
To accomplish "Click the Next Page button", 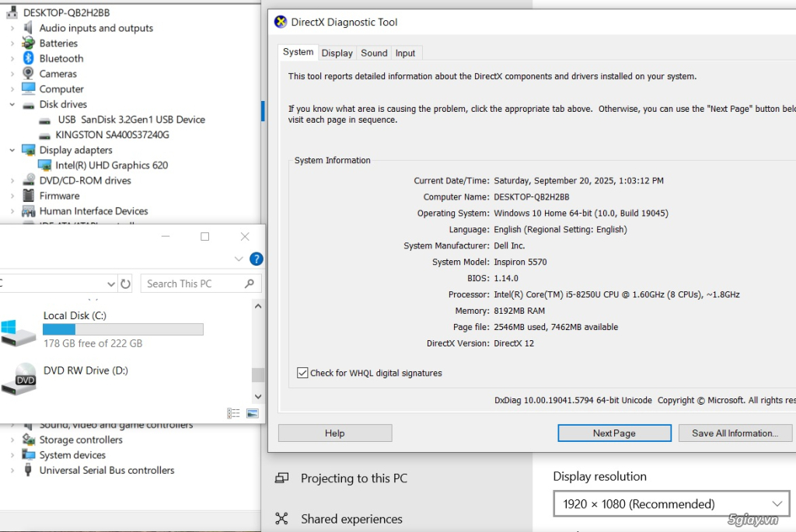I will tap(614, 433).
